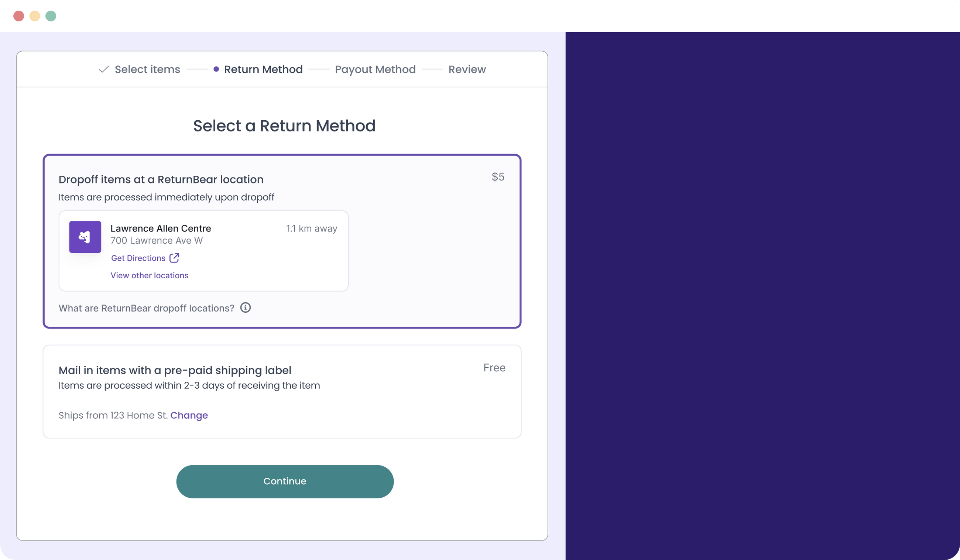
Task: Click the yellow minimize traffic light
Action: click(35, 16)
